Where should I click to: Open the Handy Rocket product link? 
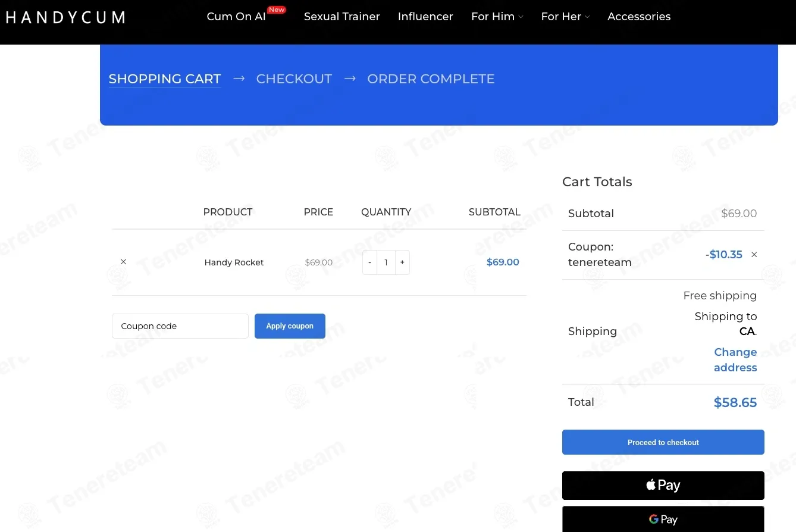(234, 262)
